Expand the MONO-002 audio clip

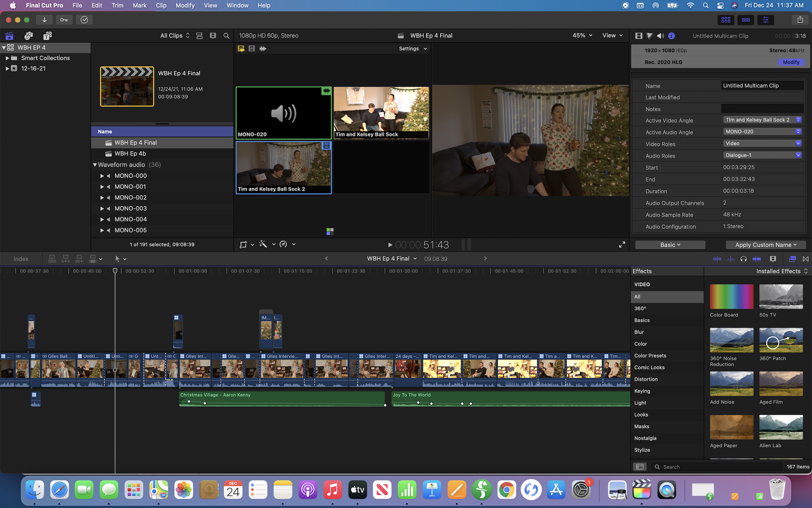pos(102,198)
